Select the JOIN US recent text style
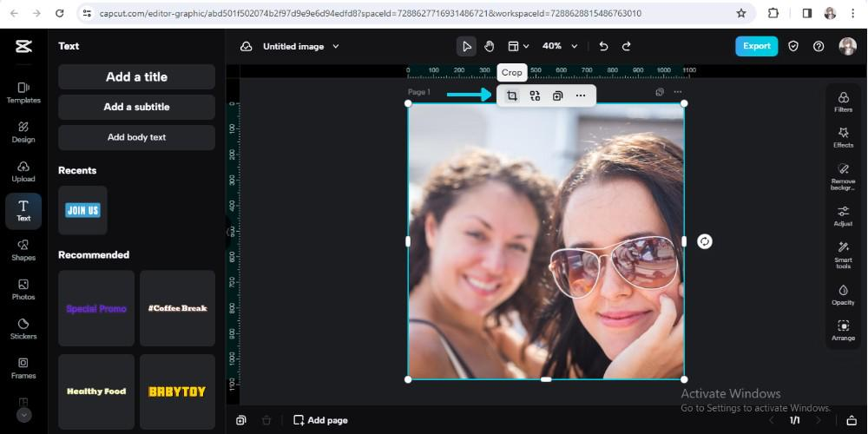The width and height of the screenshot is (868, 434). coord(82,210)
